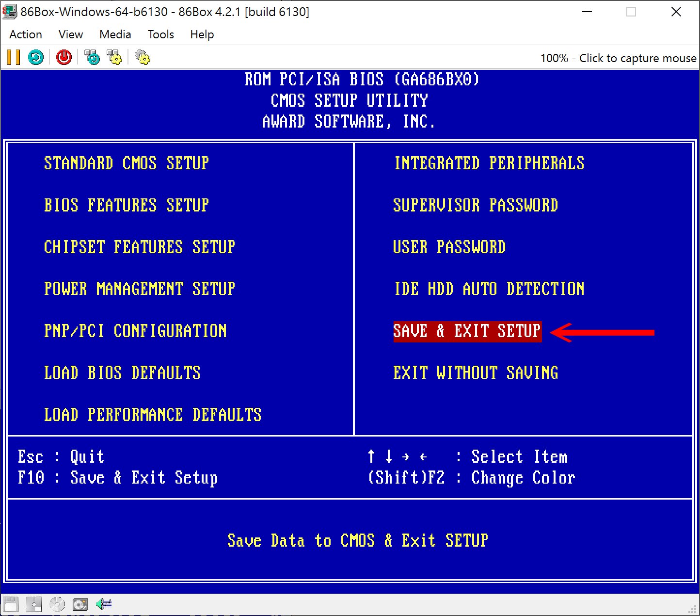This screenshot has width=700, height=616.
Task: Select BIOS FEATURES SETUP
Action: pyautogui.click(x=127, y=205)
